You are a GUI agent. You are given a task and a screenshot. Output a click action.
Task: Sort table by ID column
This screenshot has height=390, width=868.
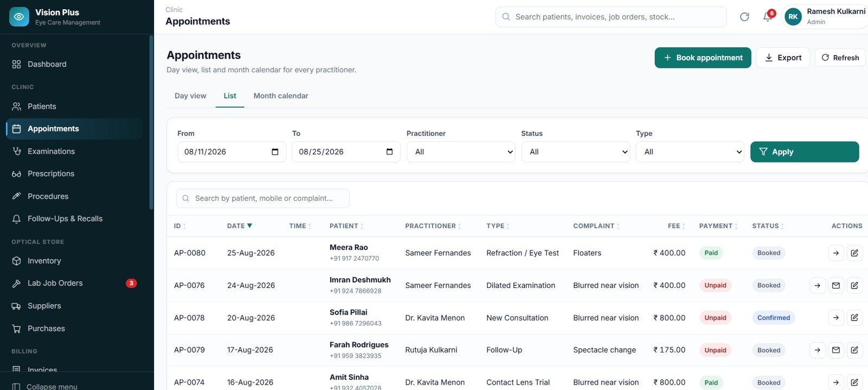(x=180, y=226)
